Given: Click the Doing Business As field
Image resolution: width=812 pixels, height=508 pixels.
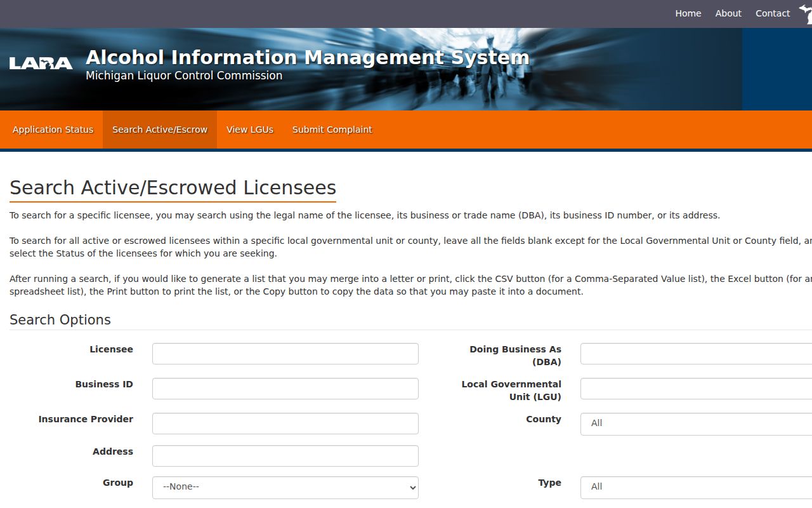Looking at the screenshot, I should (696, 354).
